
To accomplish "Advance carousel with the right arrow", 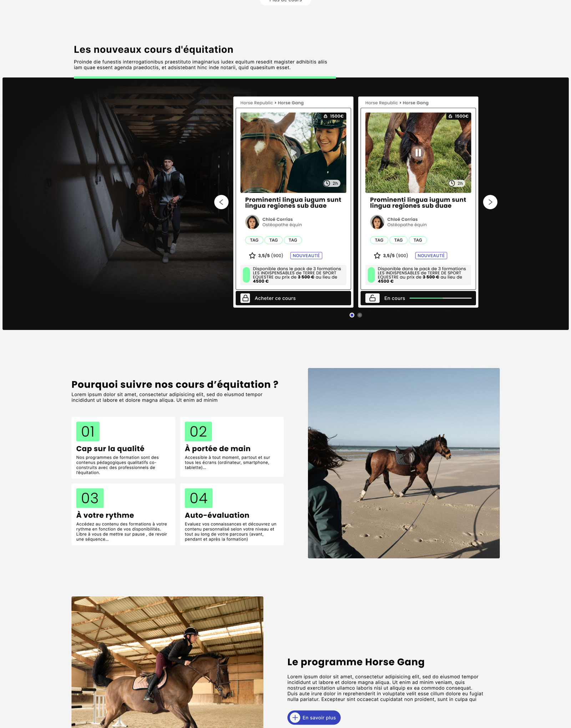I will (490, 202).
